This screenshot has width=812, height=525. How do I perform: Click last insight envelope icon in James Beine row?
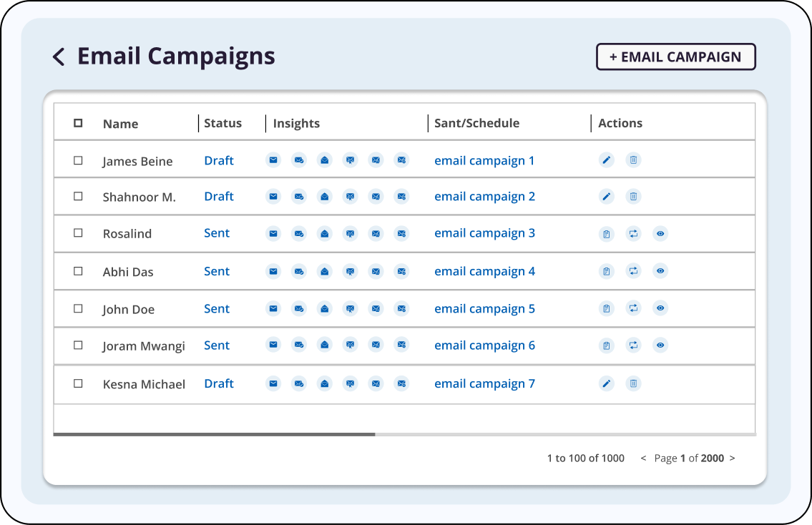pos(401,160)
